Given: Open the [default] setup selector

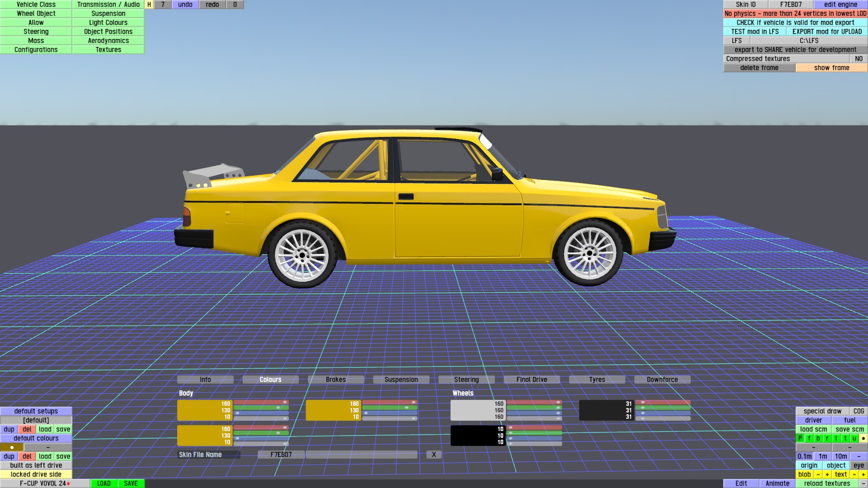Looking at the screenshot, I should (x=36, y=420).
